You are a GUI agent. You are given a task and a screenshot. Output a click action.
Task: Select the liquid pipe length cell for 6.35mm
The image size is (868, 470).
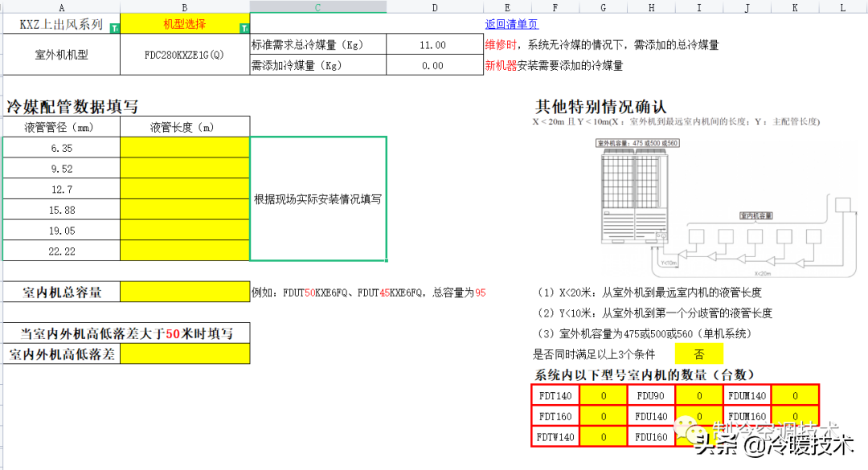click(183, 147)
